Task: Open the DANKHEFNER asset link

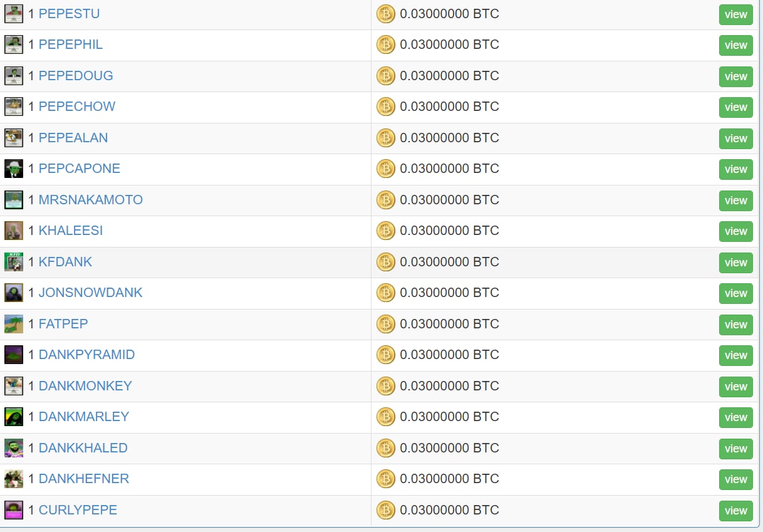Action: (84, 479)
